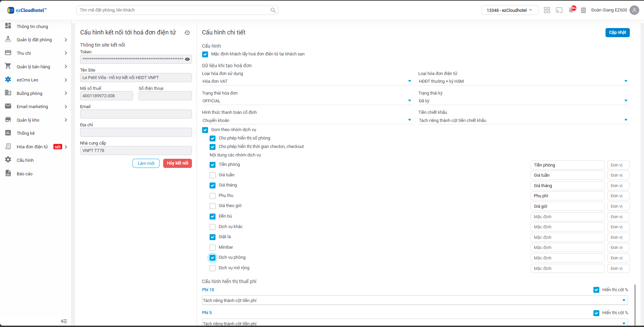The width and height of the screenshot is (644, 327).
Task: Reveal the Token with the eye icon
Action: [x=187, y=59]
